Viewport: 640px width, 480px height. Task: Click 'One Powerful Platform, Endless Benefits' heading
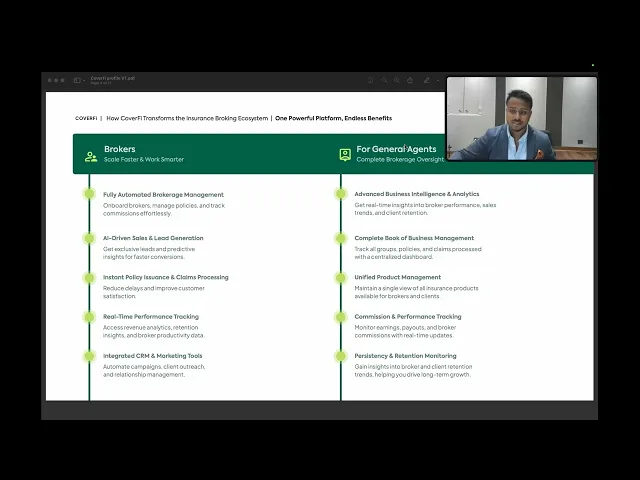pos(333,118)
